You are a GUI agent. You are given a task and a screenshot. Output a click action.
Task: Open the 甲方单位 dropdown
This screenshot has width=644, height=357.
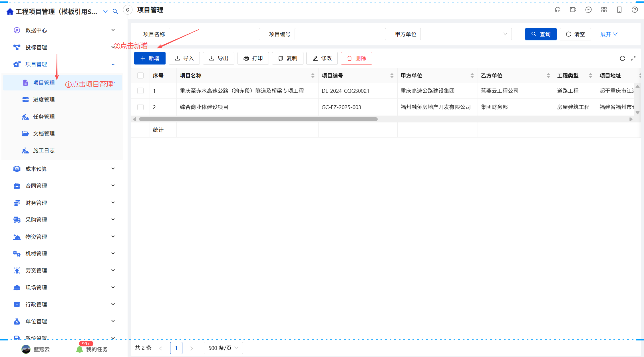[466, 34]
